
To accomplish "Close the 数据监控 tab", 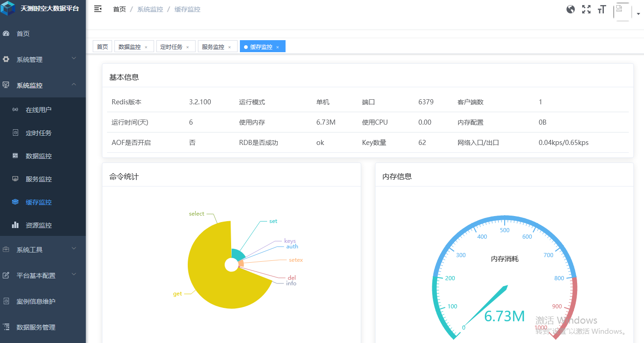I will point(147,46).
